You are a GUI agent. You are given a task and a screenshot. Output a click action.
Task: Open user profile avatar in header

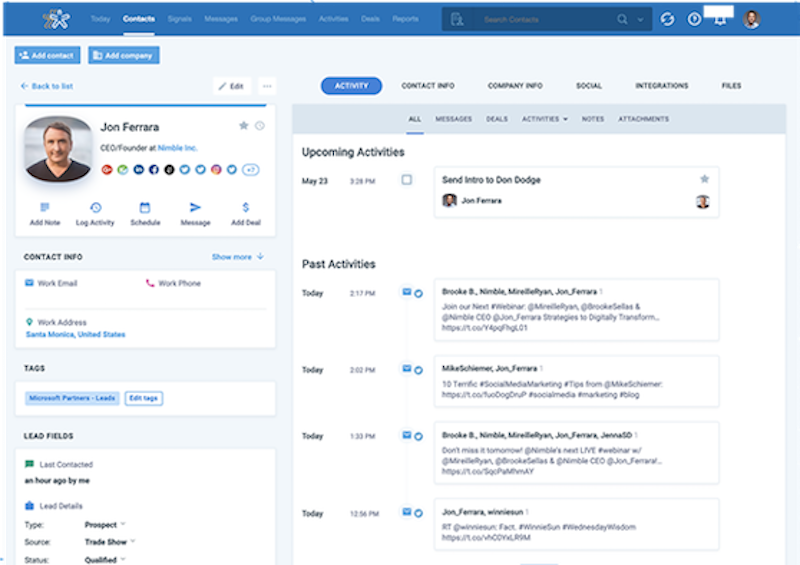(752, 19)
